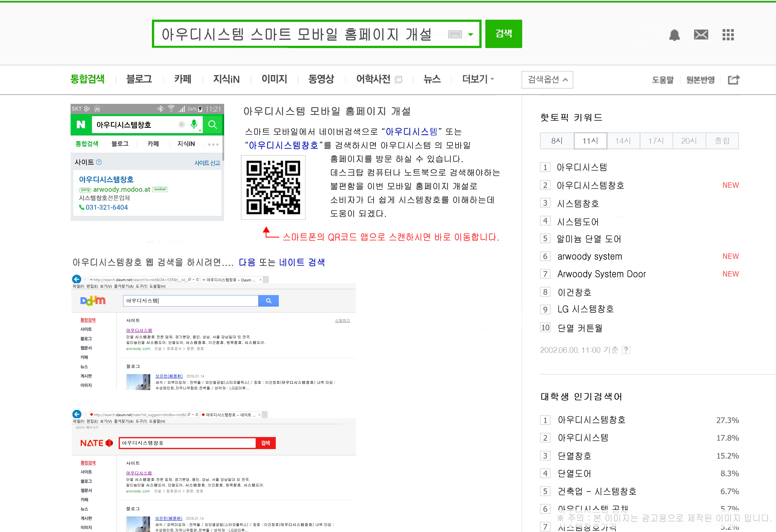Image resolution: width=776 pixels, height=532 pixels.
Task: Click Daum sidebar 웹문서 item
Action: [86, 348]
